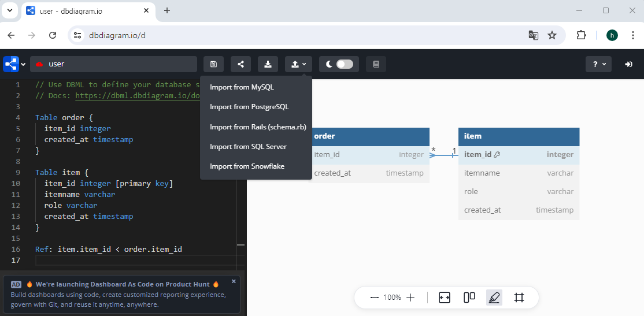Click the fit-to-screen icon
Screen dimensions: 644x316
tap(445, 298)
